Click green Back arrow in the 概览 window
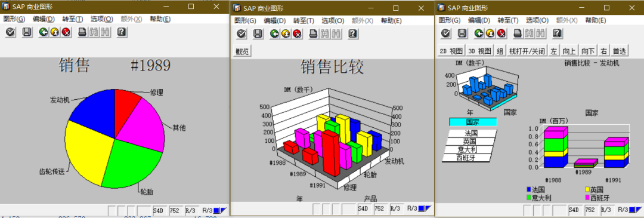The width and height of the screenshot is (644, 218). tap(274, 33)
